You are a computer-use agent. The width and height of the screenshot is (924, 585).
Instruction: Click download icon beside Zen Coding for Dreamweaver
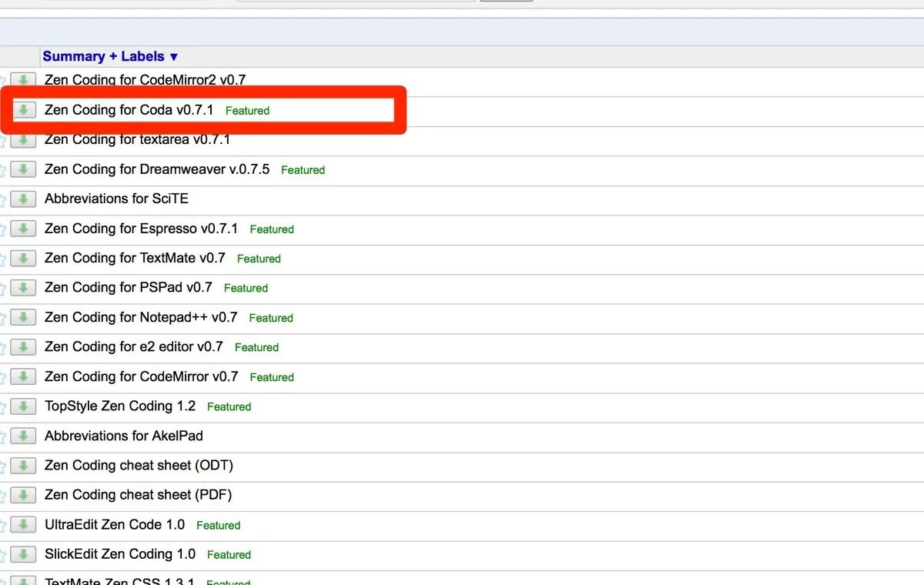click(x=23, y=169)
